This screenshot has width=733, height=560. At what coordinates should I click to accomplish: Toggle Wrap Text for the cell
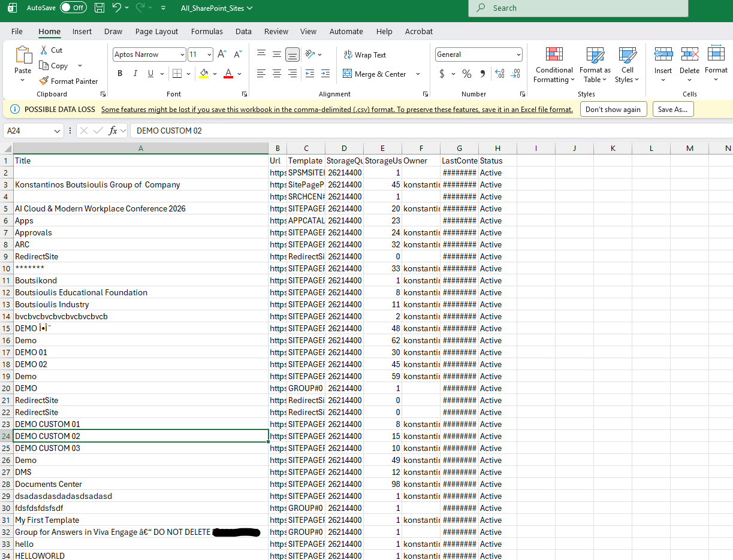[364, 55]
